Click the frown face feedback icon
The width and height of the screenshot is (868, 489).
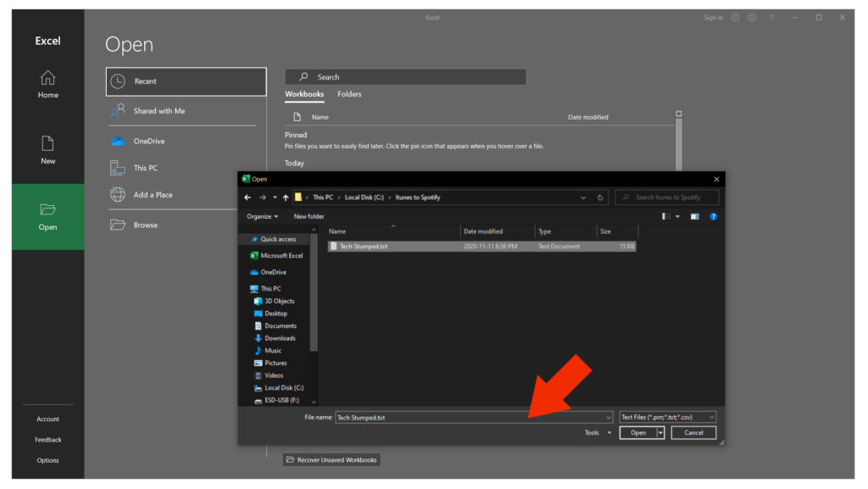tap(752, 18)
